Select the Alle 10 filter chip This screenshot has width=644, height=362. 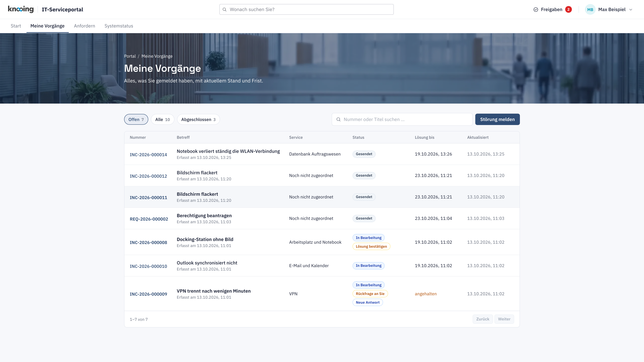coord(163,119)
